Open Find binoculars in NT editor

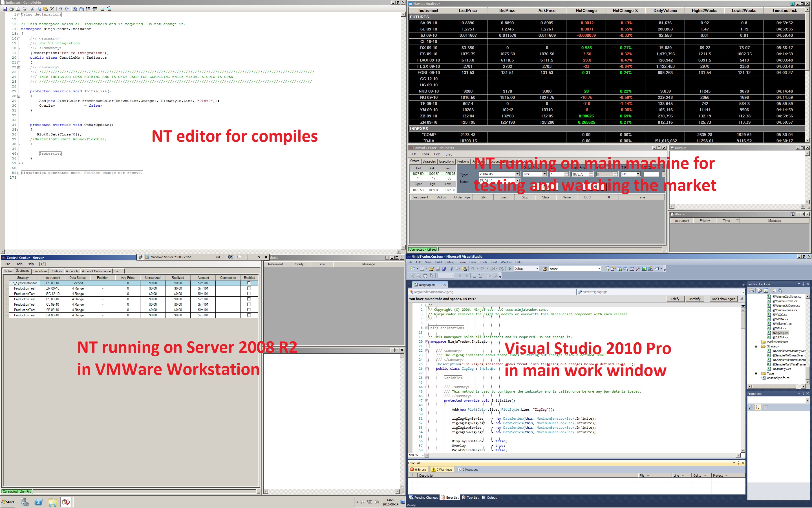coord(75,9)
